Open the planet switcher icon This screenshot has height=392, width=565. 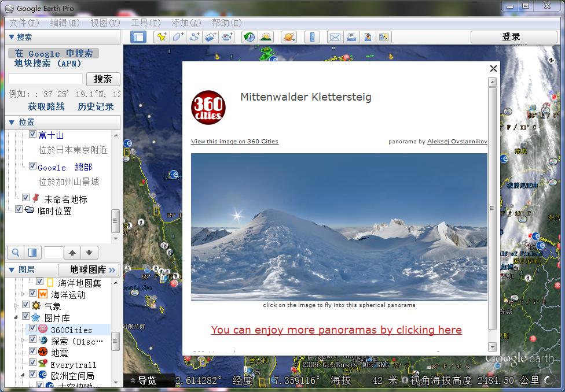[289, 37]
